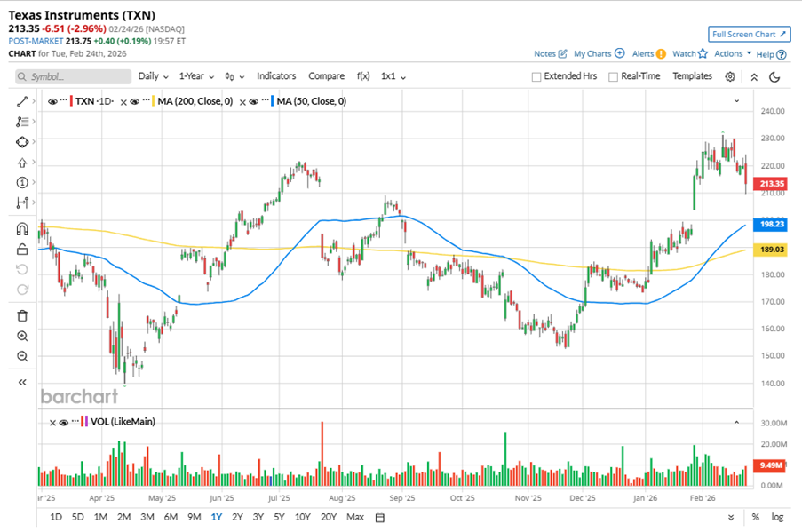
Task: Zoom in on the chart
Action: 23,336
